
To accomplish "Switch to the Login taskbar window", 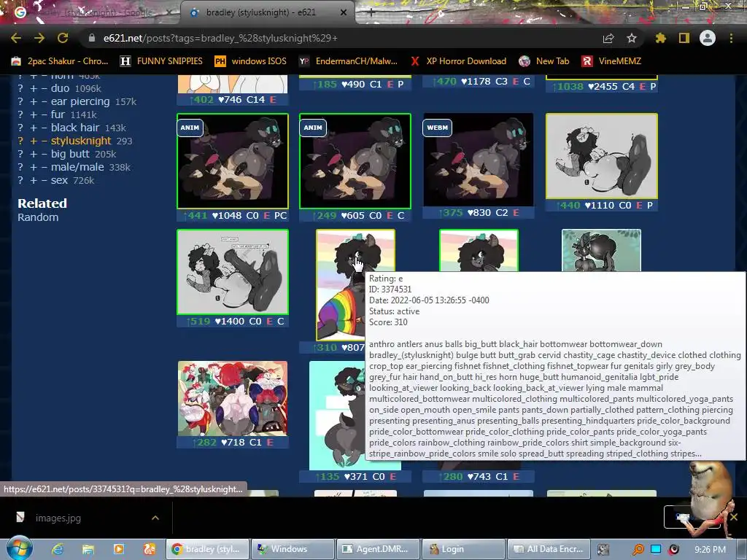I will pos(463,549).
